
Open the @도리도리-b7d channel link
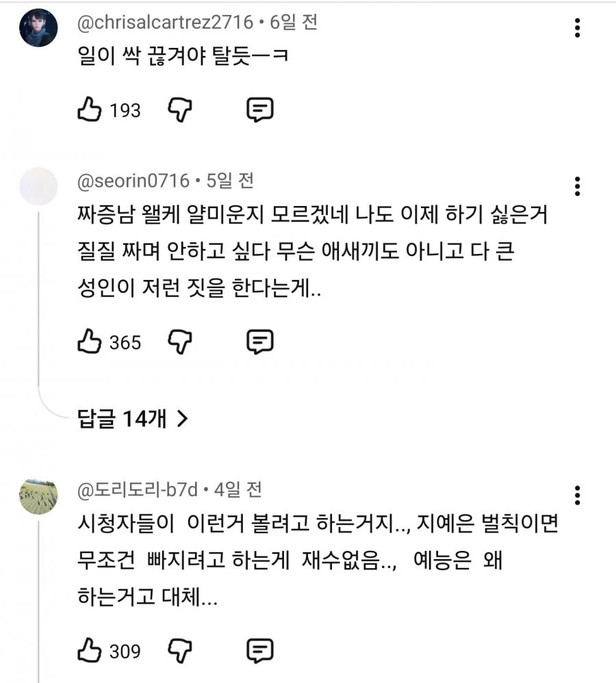click(x=137, y=490)
